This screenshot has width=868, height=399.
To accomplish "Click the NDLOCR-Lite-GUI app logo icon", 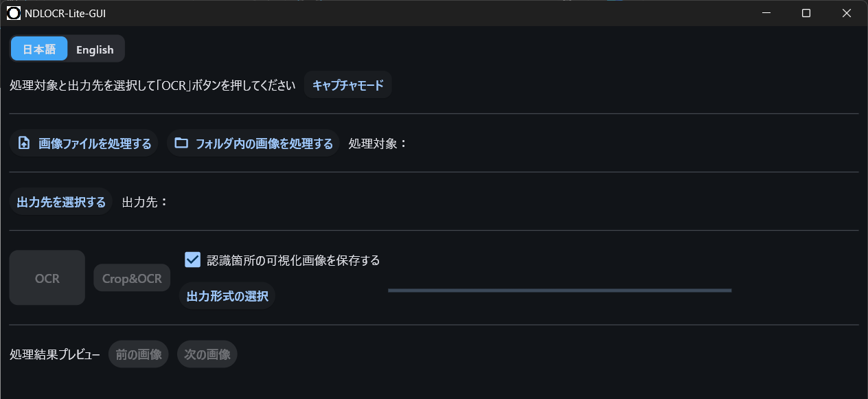I will tap(14, 13).
